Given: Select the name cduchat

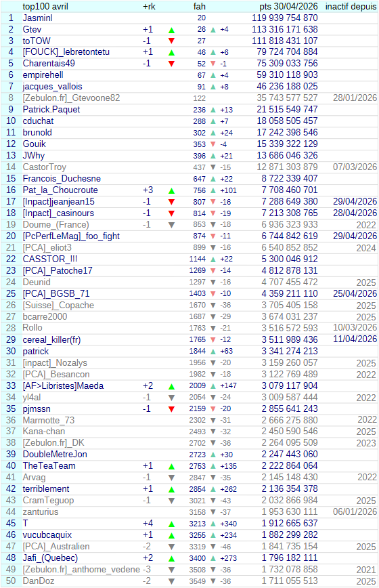Looking at the screenshot, I should [38, 121].
